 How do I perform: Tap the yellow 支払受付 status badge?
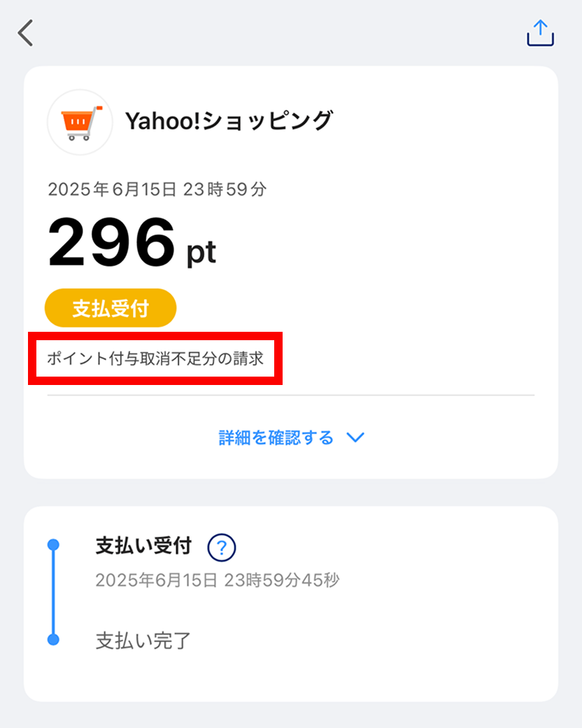111,308
